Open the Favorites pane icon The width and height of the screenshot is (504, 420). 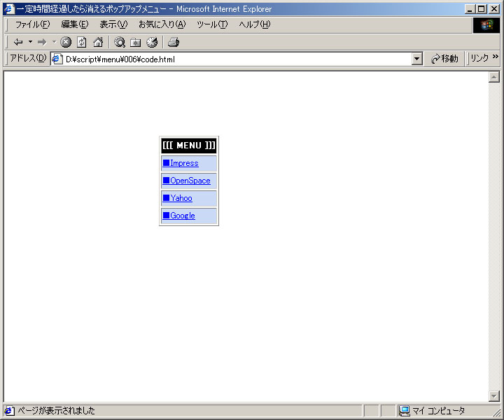(136, 42)
